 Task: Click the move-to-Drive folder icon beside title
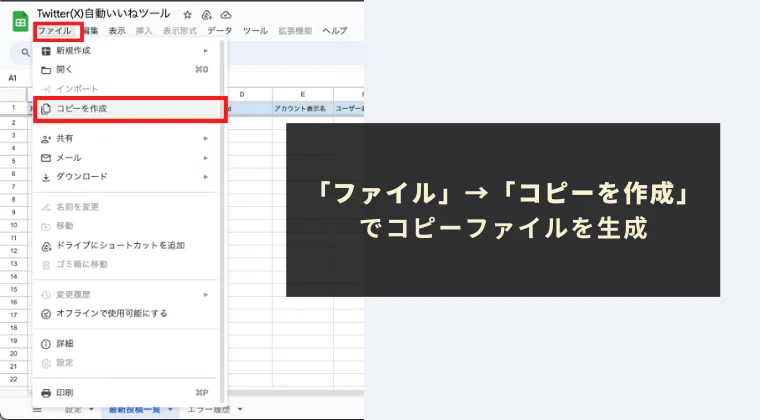(x=206, y=15)
